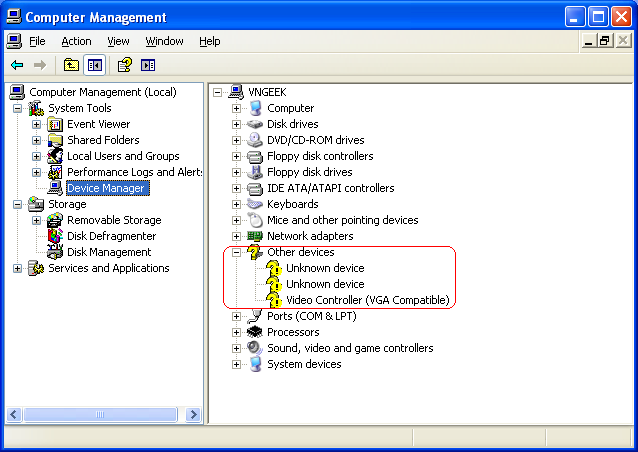Open the Help toolbar icon with question mark
Screen dimensions: 638x452
point(125,65)
